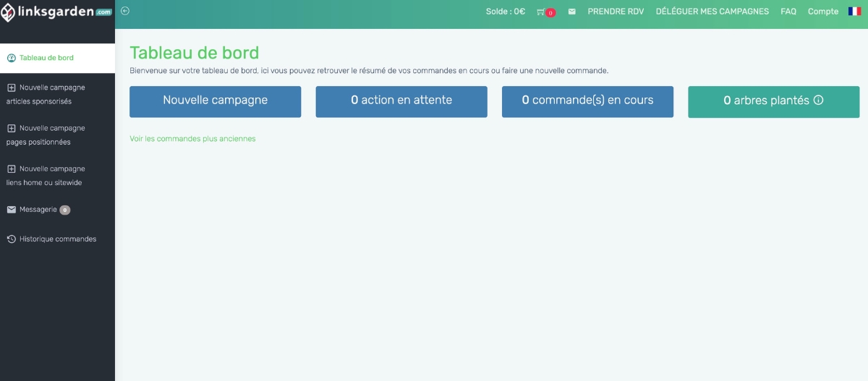Click the info icon beside arbres plantés
The width and height of the screenshot is (868, 381).
(x=819, y=100)
